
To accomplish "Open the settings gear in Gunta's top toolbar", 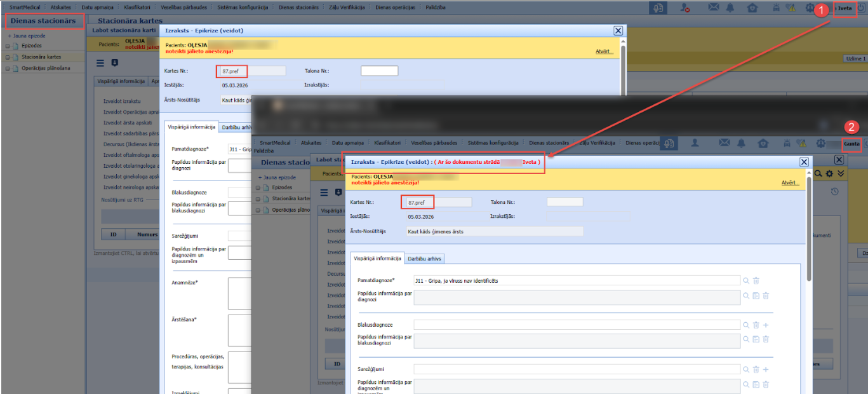I will click(x=822, y=144).
